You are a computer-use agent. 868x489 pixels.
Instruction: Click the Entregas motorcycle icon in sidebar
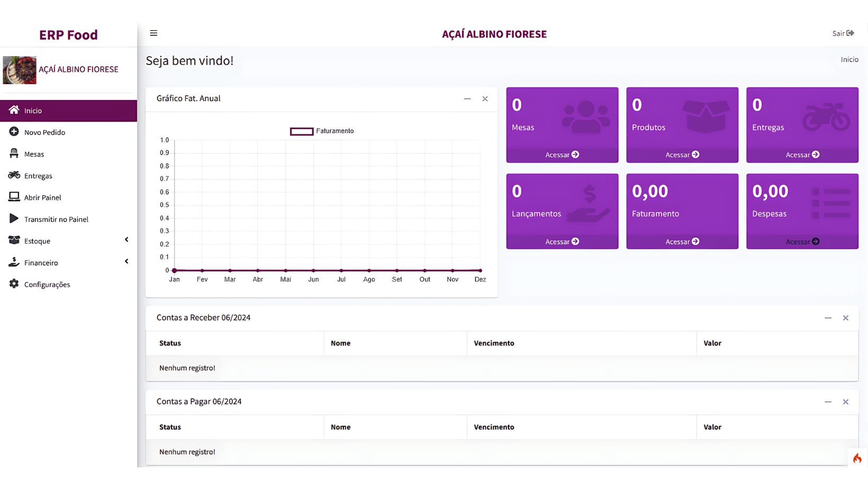pyautogui.click(x=14, y=175)
